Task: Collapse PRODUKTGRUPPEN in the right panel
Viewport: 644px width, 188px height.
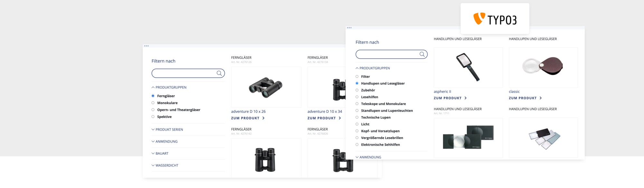Action: [373, 68]
